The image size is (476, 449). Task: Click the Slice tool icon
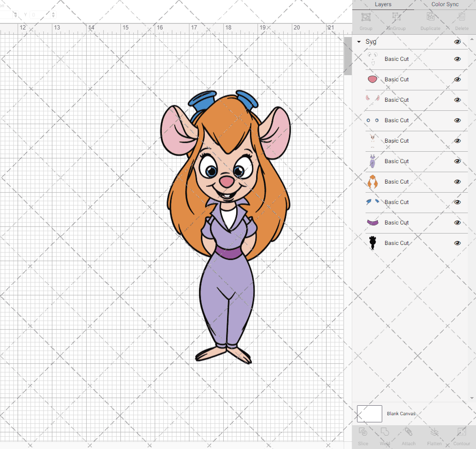coord(363,432)
